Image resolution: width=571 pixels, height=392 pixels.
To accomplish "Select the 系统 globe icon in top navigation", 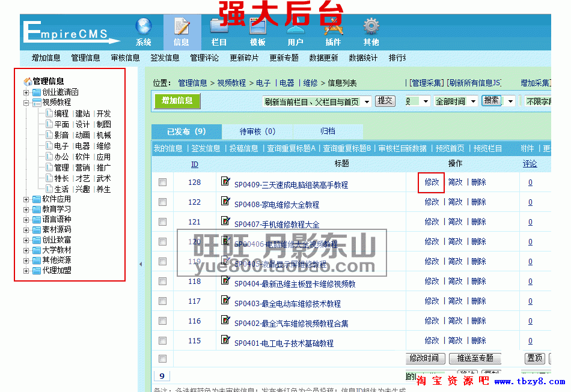I will point(143,27).
